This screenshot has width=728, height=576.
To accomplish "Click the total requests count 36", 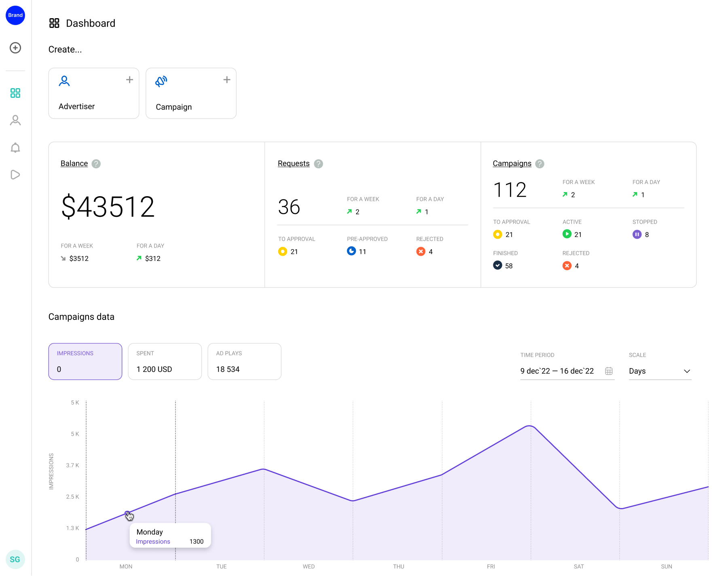I will tap(289, 207).
